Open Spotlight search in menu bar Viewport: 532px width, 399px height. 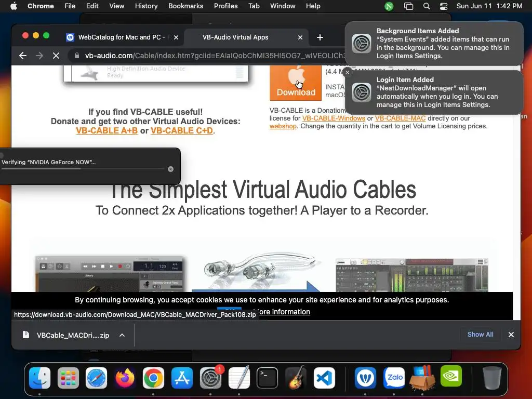point(427,6)
